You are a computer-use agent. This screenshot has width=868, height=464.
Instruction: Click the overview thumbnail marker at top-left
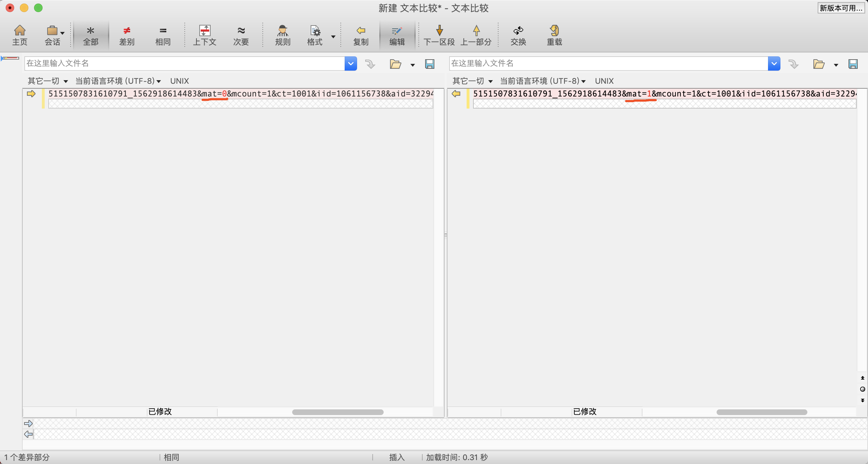click(10, 58)
